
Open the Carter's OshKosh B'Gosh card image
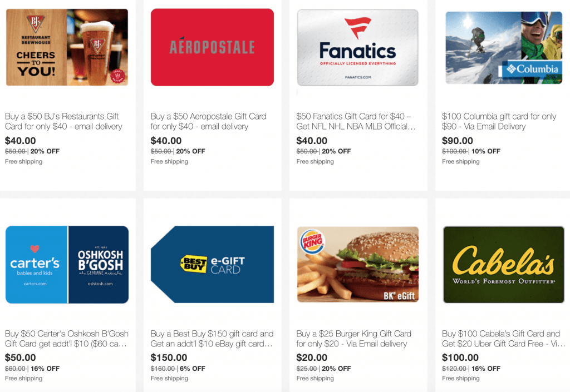tap(67, 265)
